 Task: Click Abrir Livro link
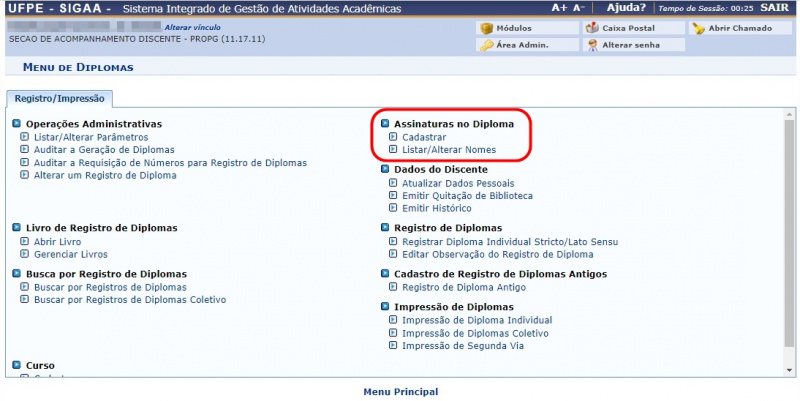click(57, 242)
